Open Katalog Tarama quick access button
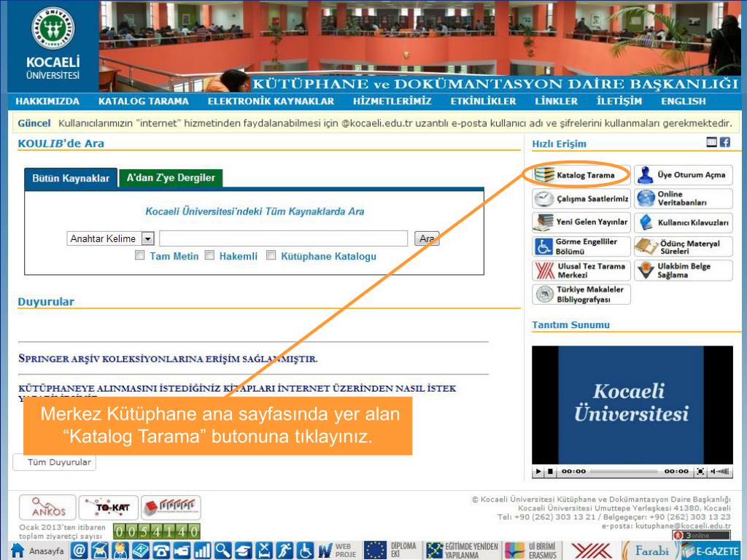Screen dimensions: 747x560 (581, 175)
